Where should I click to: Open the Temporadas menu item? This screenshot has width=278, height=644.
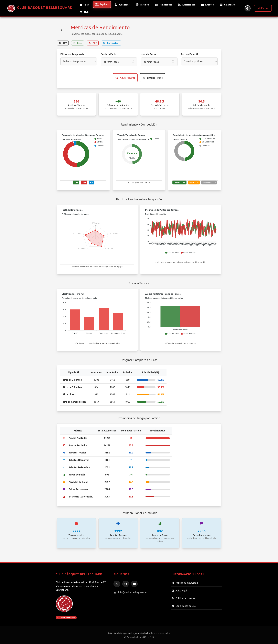pyautogui.click(x=163, y=5)
